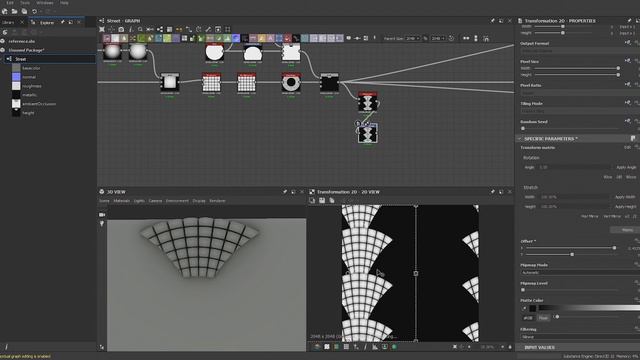Click the lock icon in 2D view footer
The image size is (640, 360).
[x=510, y=347]
